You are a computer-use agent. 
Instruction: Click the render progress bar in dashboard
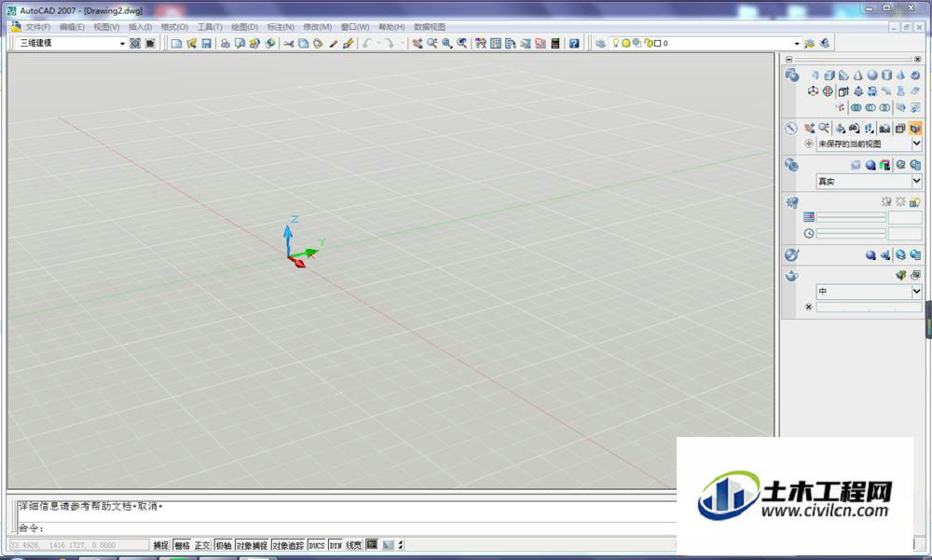coord(869,307)
